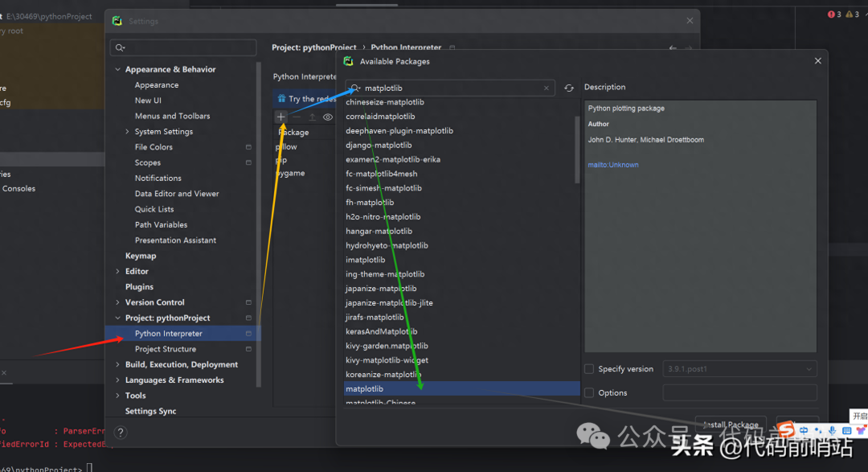Screen dimensions: 868x472
Task: Click the plus icon to add package
Action: (x=281, y=117)
